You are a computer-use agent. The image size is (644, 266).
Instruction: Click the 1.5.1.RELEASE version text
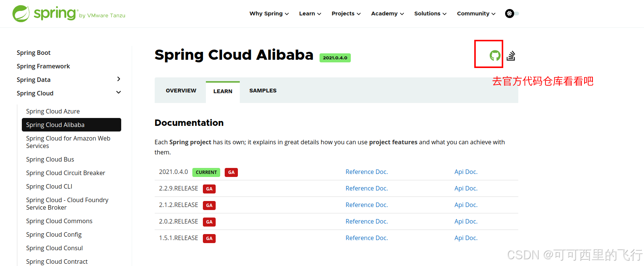(178, 238)
